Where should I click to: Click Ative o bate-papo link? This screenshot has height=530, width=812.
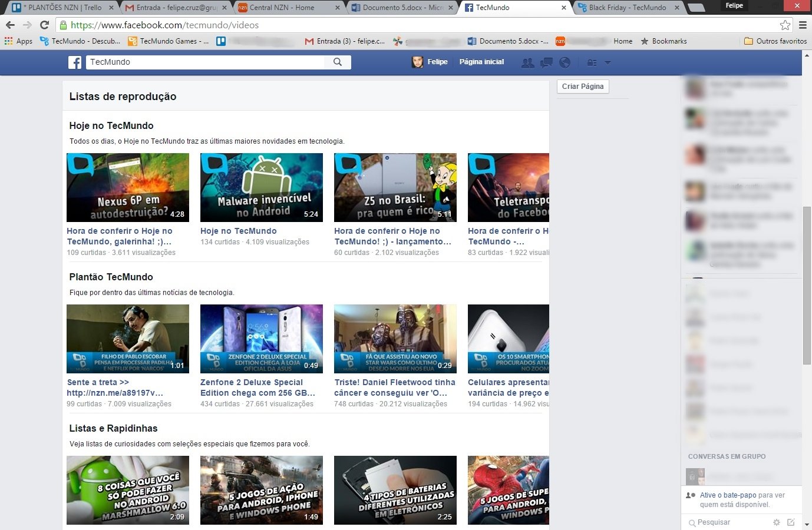click(x=728, y=495)
